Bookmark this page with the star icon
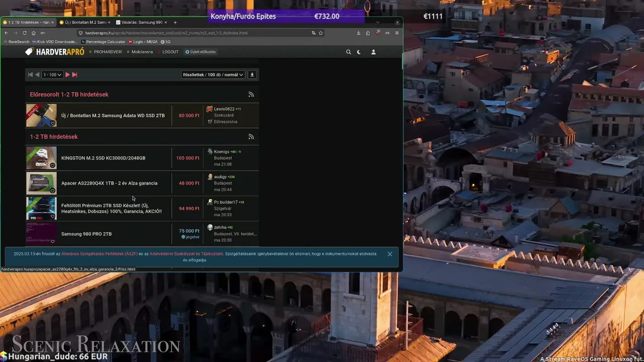The image size is (644, 362). pyautogui.click(x=320, y=33)
